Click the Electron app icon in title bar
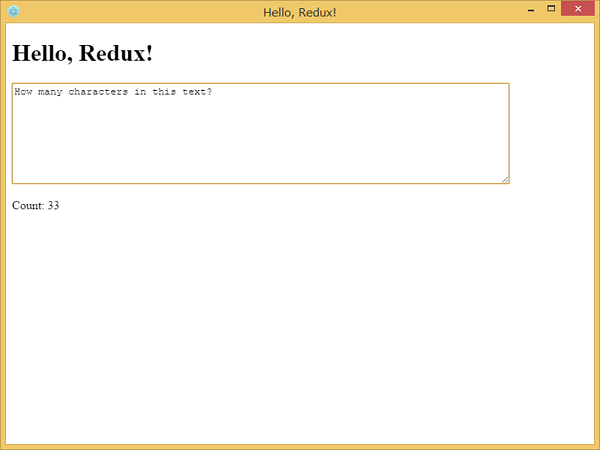The image size is (600, 450). pyautogui.click(x=13, y=11)
